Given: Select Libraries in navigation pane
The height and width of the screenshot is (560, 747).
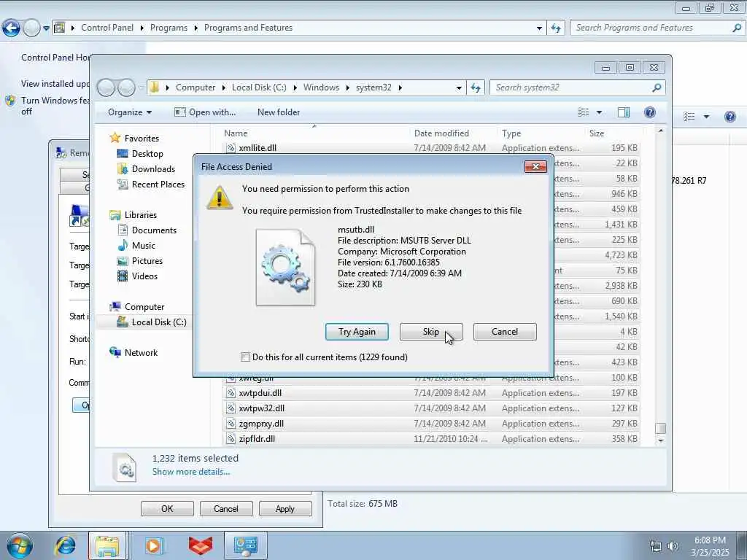Looking at the screenshot, I should point(141,215).
